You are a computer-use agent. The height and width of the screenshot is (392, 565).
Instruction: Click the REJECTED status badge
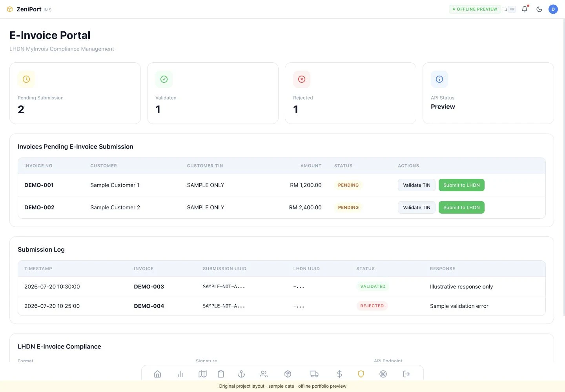[372, 306]
